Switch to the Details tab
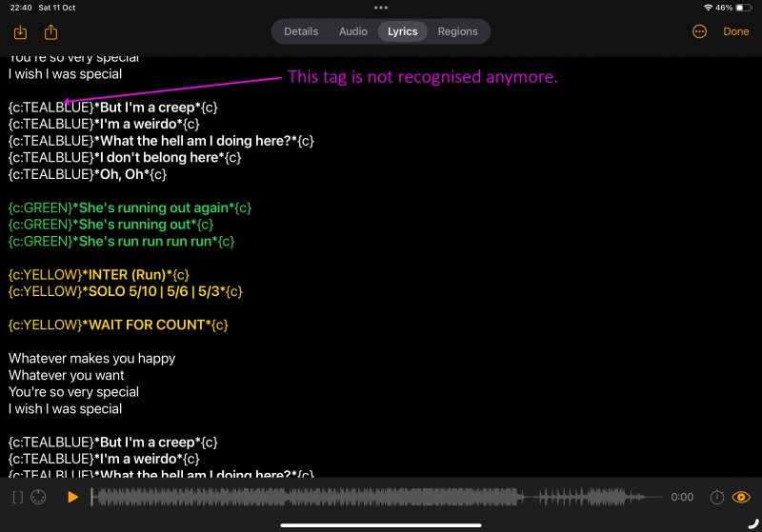This screenshot has width=762, height=532. (x=301, y=31)
